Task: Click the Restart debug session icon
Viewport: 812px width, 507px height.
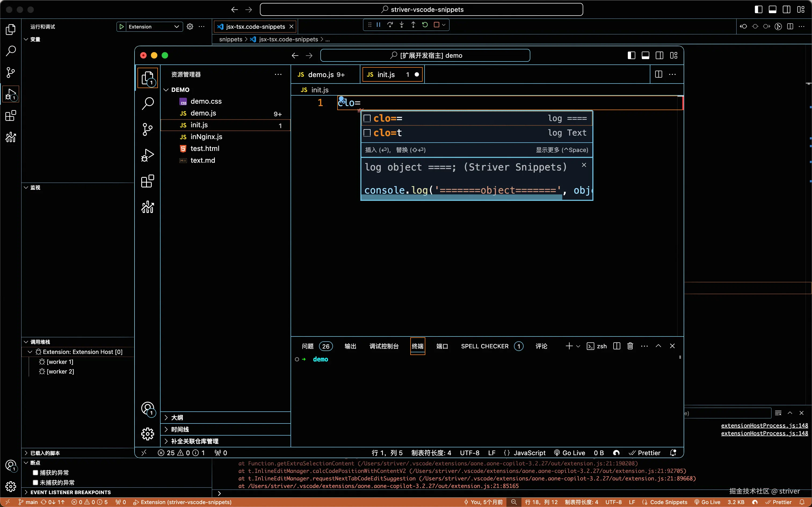Action: [425, 25]
